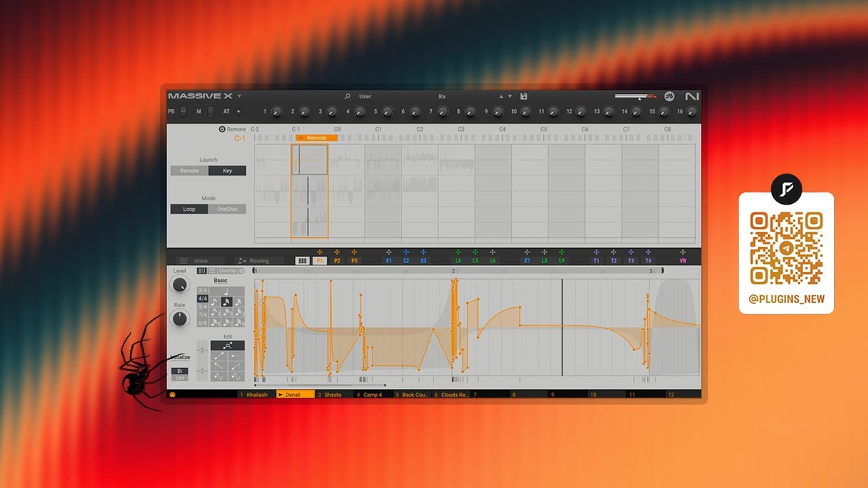Open the Massive X header menu arrow
The width and height of the screenshot is (868, 488).
239,96
